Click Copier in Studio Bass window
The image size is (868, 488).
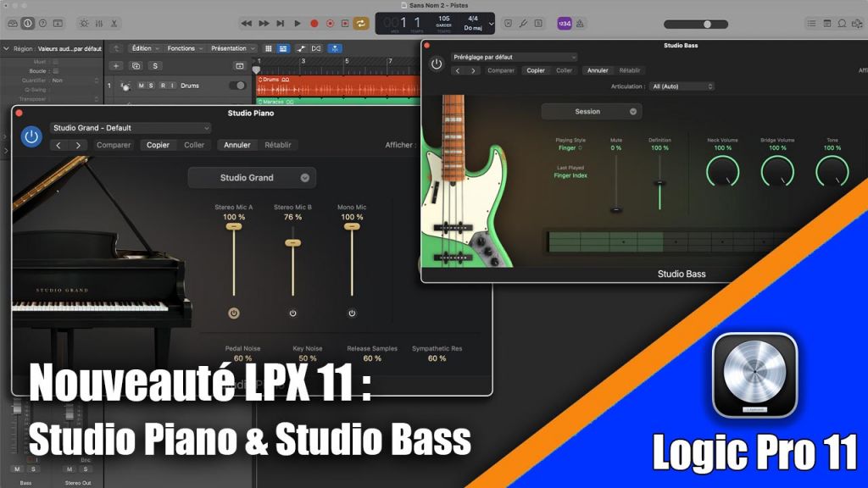[536, 71]
